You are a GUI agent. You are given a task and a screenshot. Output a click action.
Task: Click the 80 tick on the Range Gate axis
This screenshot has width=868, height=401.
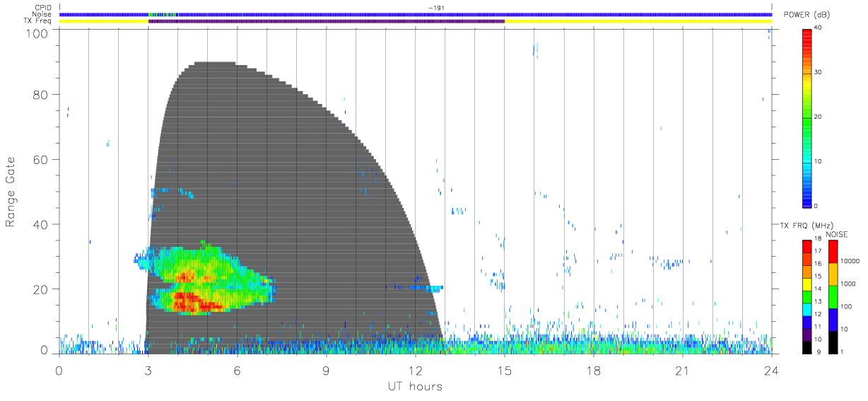coord(40,95)
